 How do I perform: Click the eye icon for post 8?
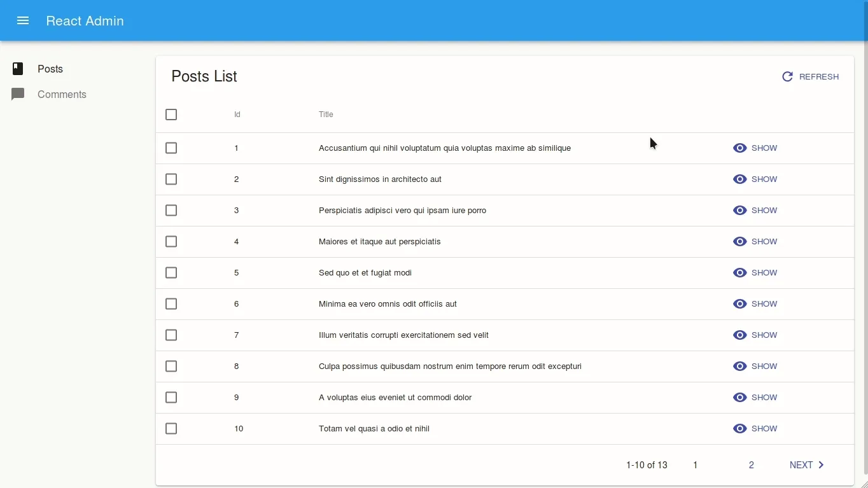[739, 366]
